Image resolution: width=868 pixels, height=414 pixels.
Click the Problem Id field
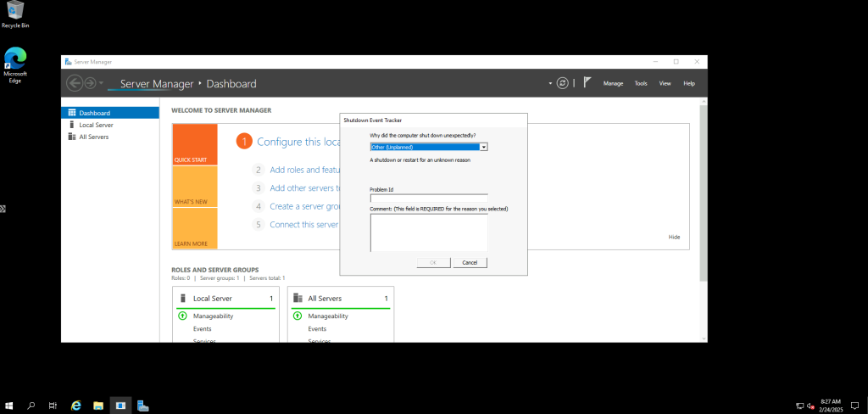click(x=428, y=199)
